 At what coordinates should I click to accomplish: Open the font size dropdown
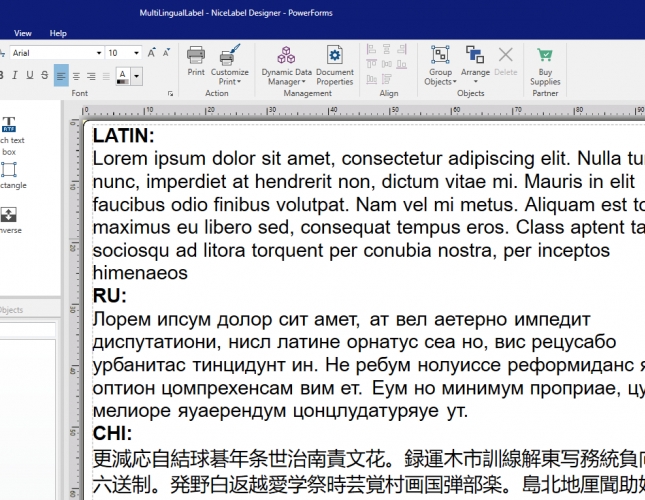click(138, 53)
